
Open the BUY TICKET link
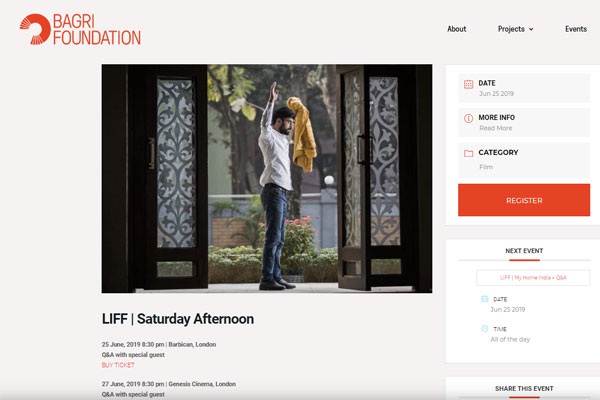click(118, 365)
